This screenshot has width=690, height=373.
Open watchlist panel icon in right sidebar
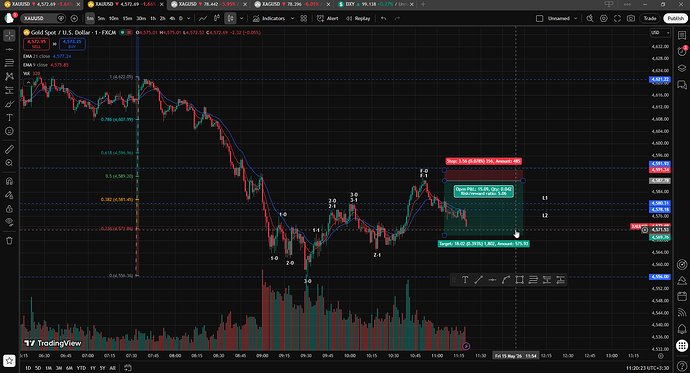(682, 36)
